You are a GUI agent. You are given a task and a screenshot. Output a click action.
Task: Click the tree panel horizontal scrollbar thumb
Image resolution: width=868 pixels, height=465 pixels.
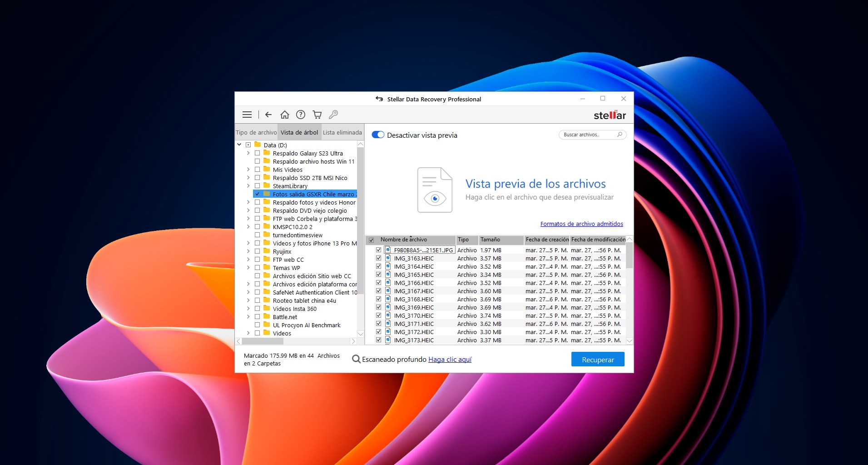pyautogui.click(x=263, y=341)
